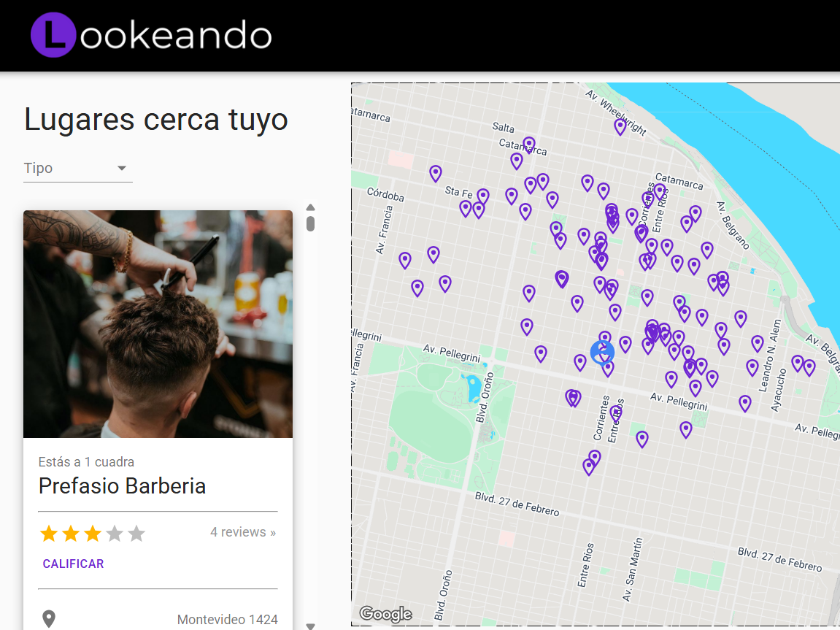Click the list scrollbar down arrow

coord(310,626)
